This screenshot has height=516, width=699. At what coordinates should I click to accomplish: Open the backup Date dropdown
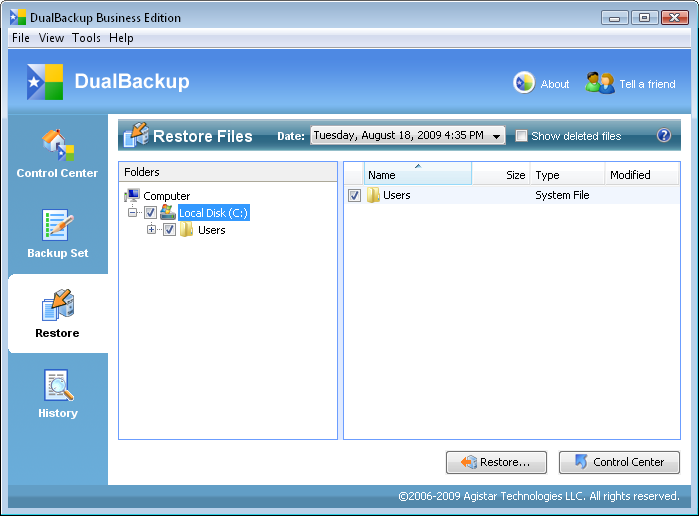tap(408, 135)
